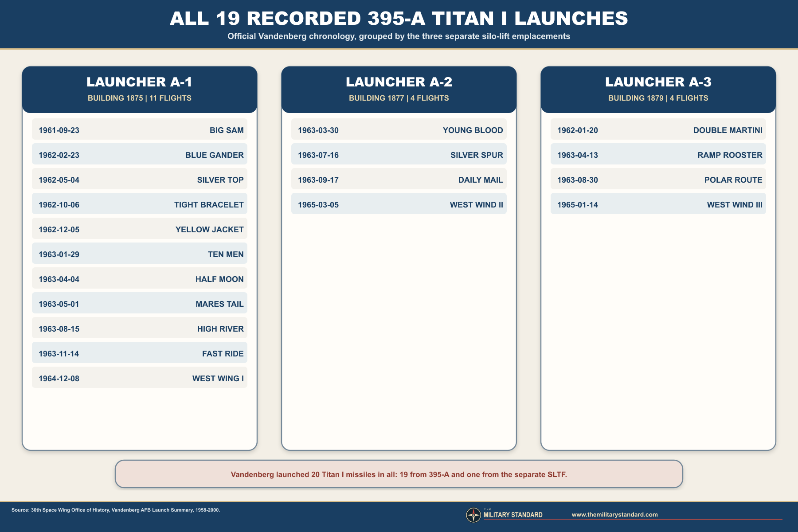Viewport: 798px width, 532px height.
Task: Click the Official Vandenberg chronology subtitle
Action: pos(399,36)
